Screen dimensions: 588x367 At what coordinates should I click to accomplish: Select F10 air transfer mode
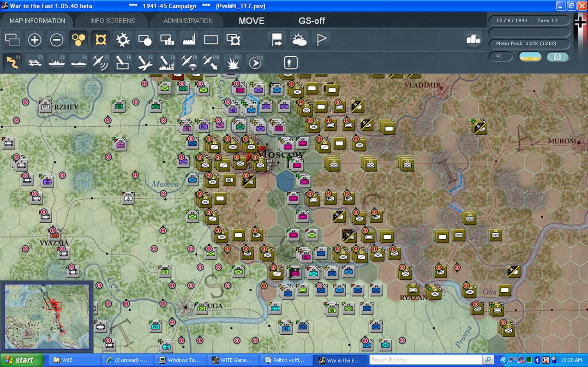(211, 62)
